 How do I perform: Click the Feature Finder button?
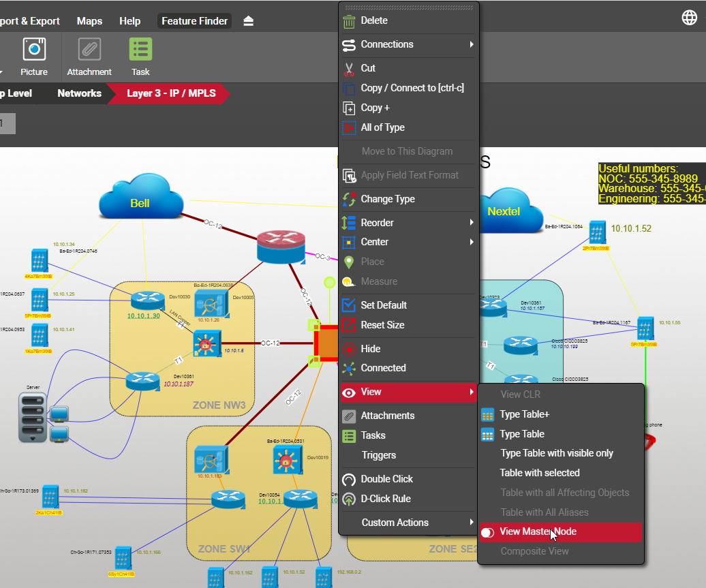click(x=194, y=21)
